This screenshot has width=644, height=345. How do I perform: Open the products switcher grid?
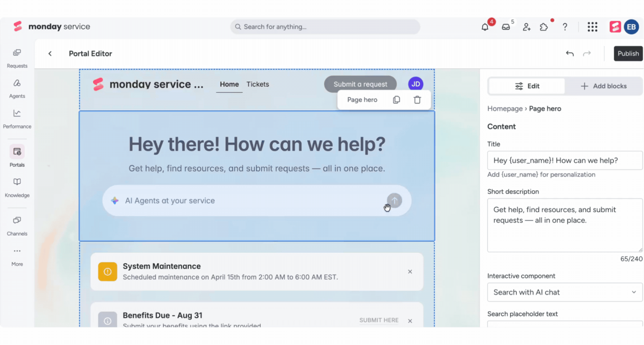point(592,27)
